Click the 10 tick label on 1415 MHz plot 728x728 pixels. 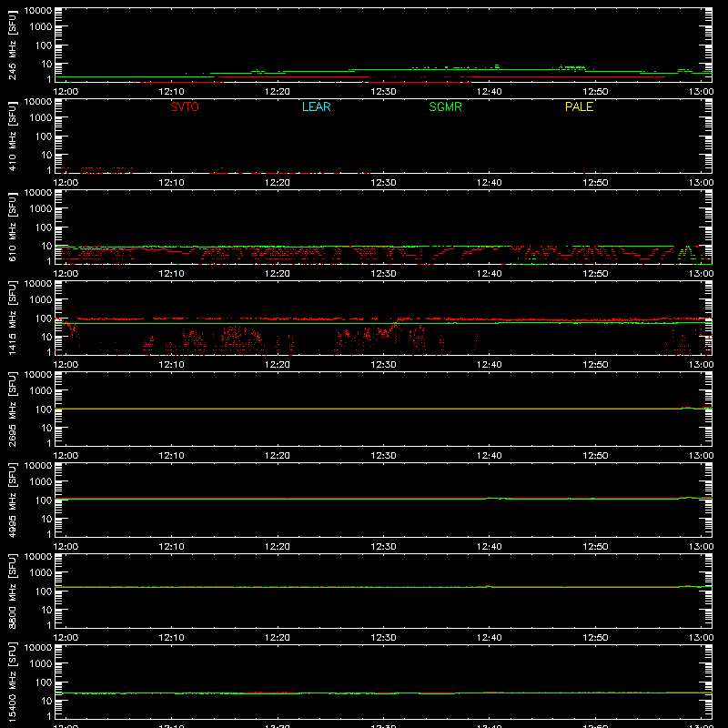[46, 337]
